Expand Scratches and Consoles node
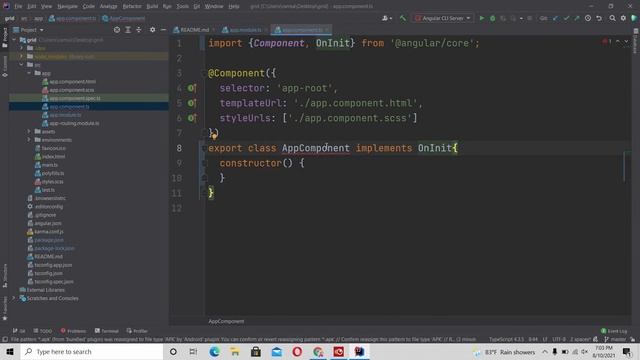Image resolution: width=640 pixels, height=360 pixels. [15, 298]
